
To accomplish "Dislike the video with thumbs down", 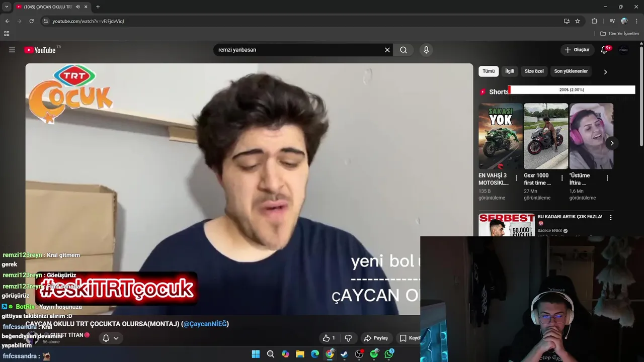I will click(x=348, y=338).
